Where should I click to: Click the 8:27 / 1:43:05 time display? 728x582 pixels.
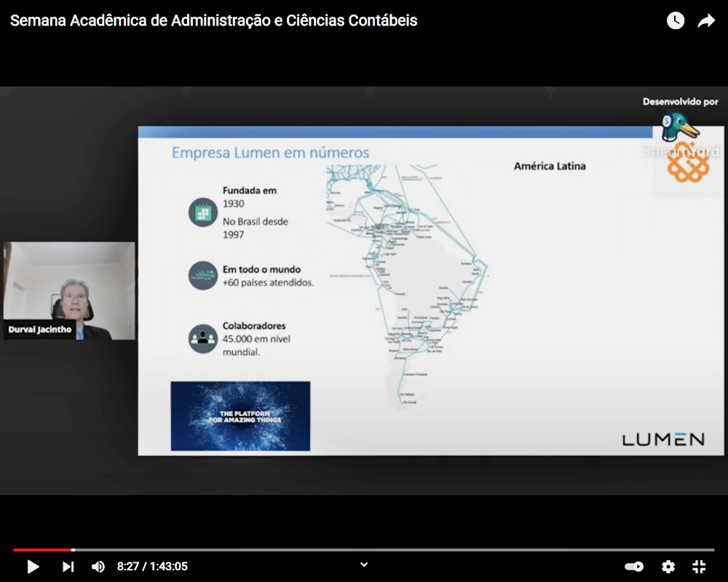tap(152, 566)
